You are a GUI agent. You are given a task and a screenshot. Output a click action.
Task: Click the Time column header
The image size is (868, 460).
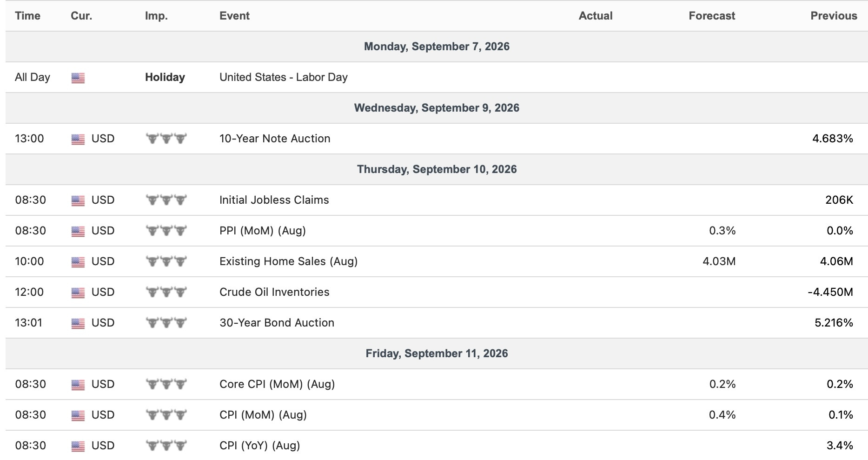click(28, 16)
